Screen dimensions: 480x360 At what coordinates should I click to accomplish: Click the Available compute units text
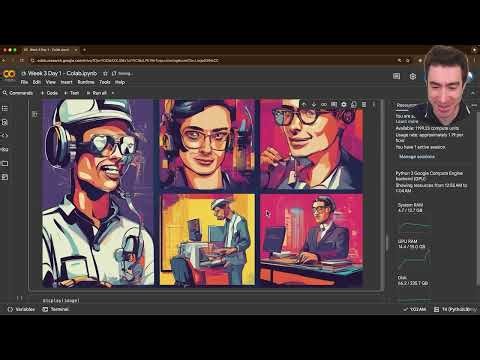click(427, 128)
